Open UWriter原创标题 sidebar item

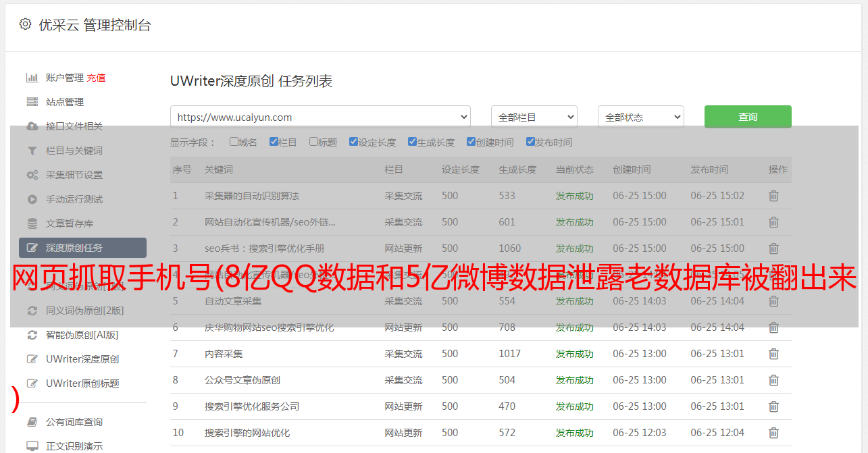click(82, 383)
